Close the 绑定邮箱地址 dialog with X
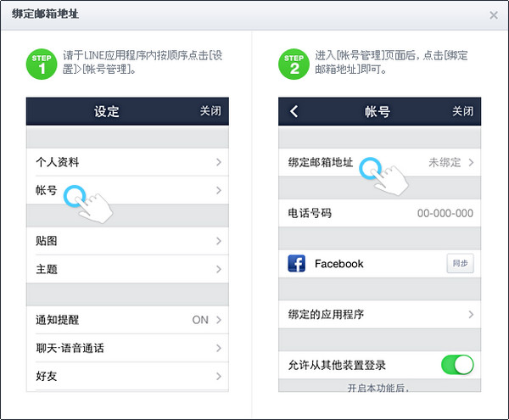This screenshot has width=509, height=420. pyautogui.click(x=494, y=15)
